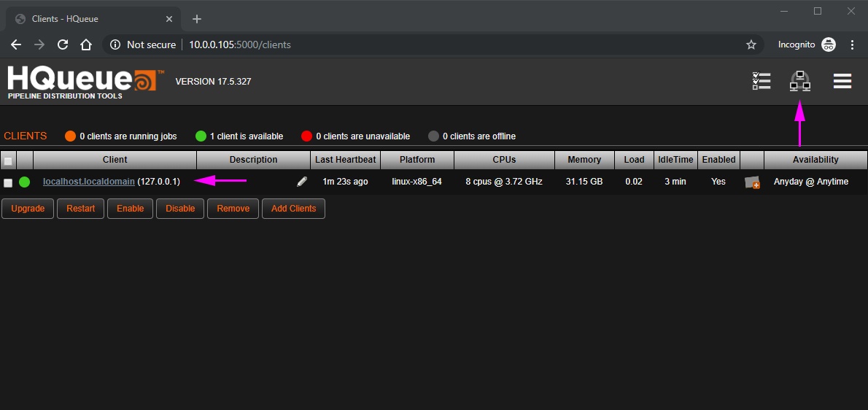Go to the browser Home page
Image resolution: width=868 pixels, height=410 pixels.
click(86, 45)
